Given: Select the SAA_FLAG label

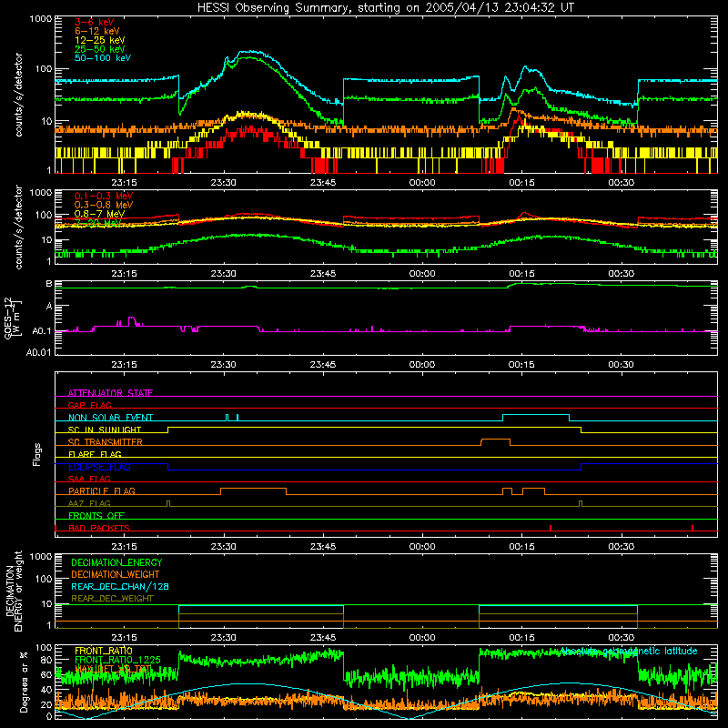Looking at the screenshot, I should point(89,479).
